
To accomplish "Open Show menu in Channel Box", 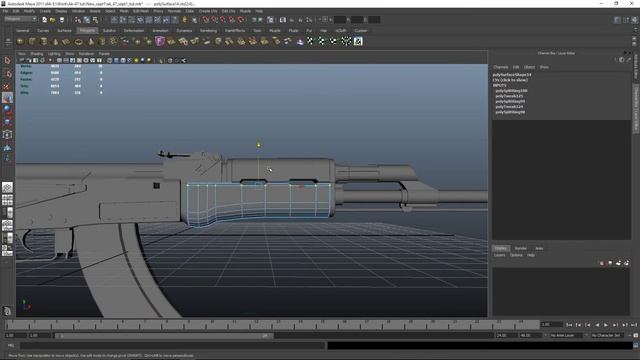I will (544, 67).
